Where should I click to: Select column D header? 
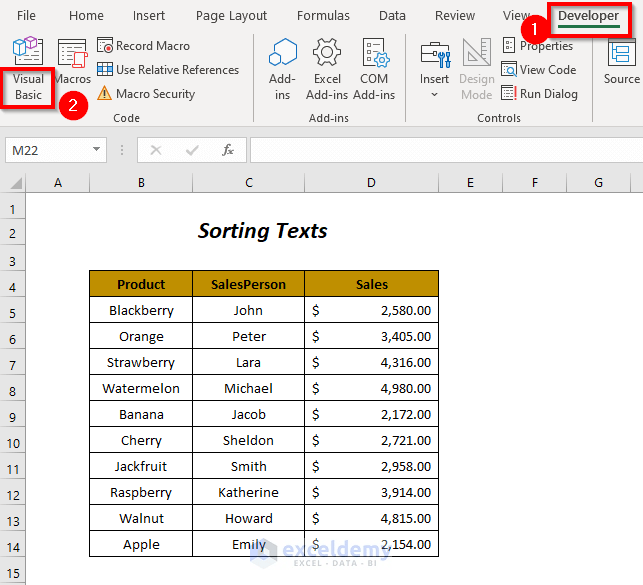(x=371, y=183)
